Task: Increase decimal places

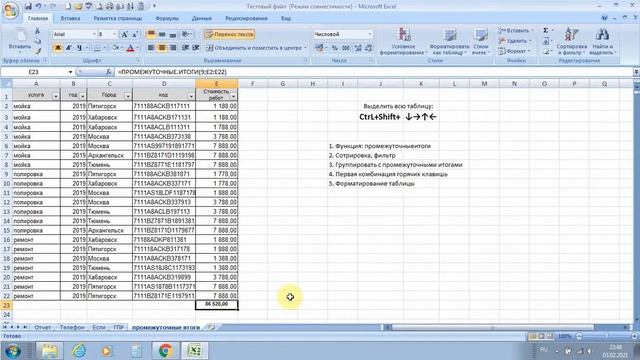Action: tap(358, 48)
